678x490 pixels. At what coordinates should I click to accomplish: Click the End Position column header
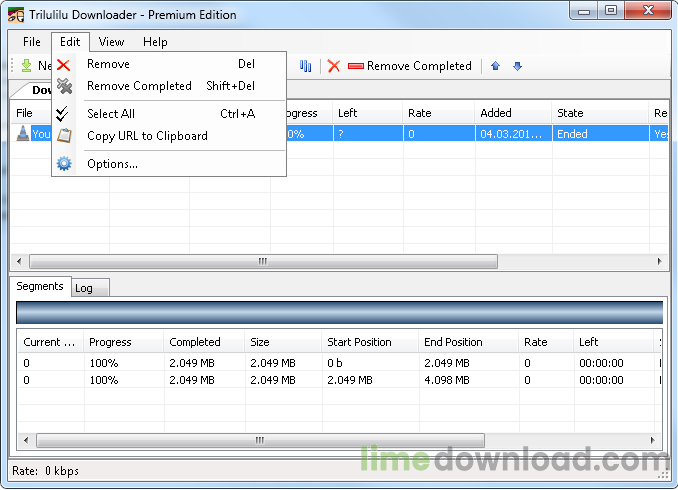(x=468, y=342)
